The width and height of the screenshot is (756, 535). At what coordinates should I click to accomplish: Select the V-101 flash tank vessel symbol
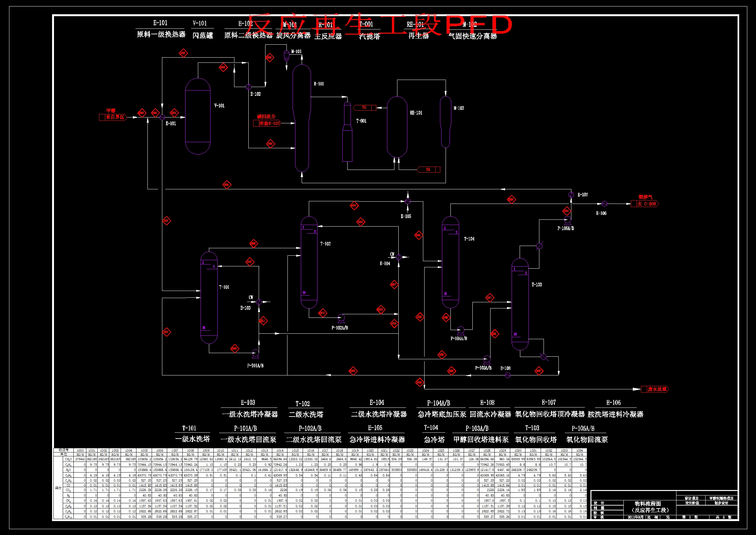[x=198, y=116]
